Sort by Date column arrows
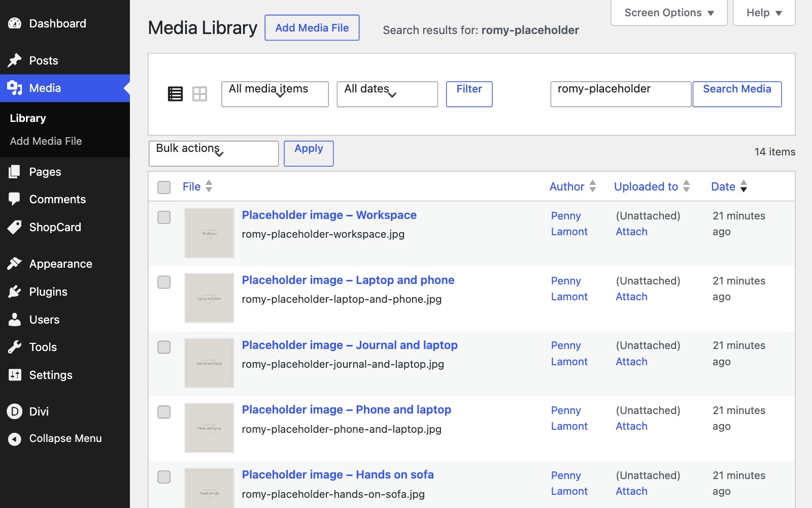This screenshot has height=508, width=812. tap(743, 186)
